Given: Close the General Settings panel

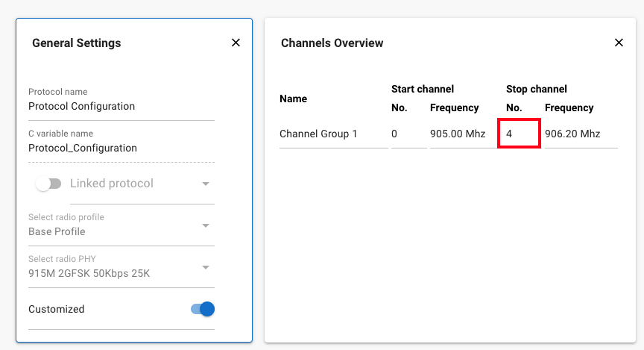Looking at the screenshot, I should tap(236, 43).
